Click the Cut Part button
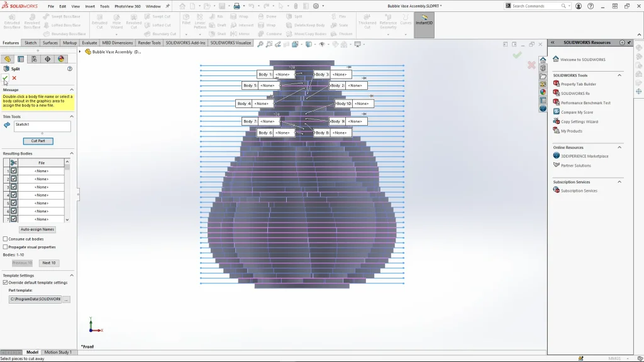The image size is (644, 362). pyautogui.click(x=38, y=141)
